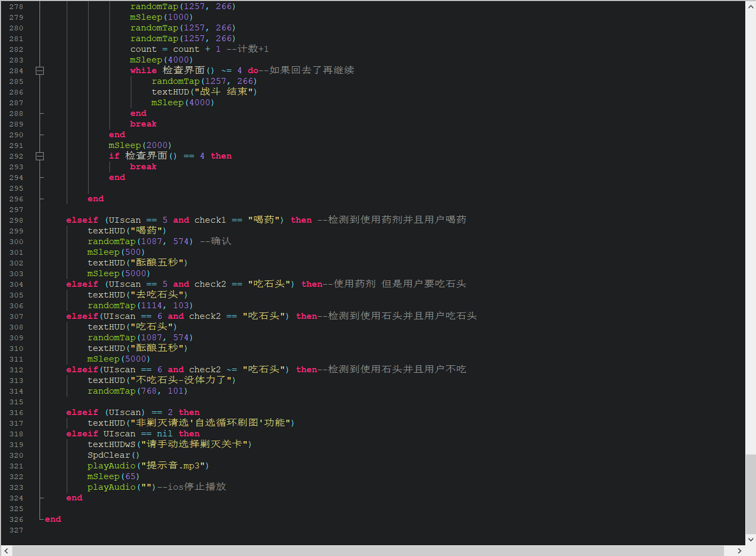
Task: Click the 'count = count + 1' statement
Action: pos(175,49)
